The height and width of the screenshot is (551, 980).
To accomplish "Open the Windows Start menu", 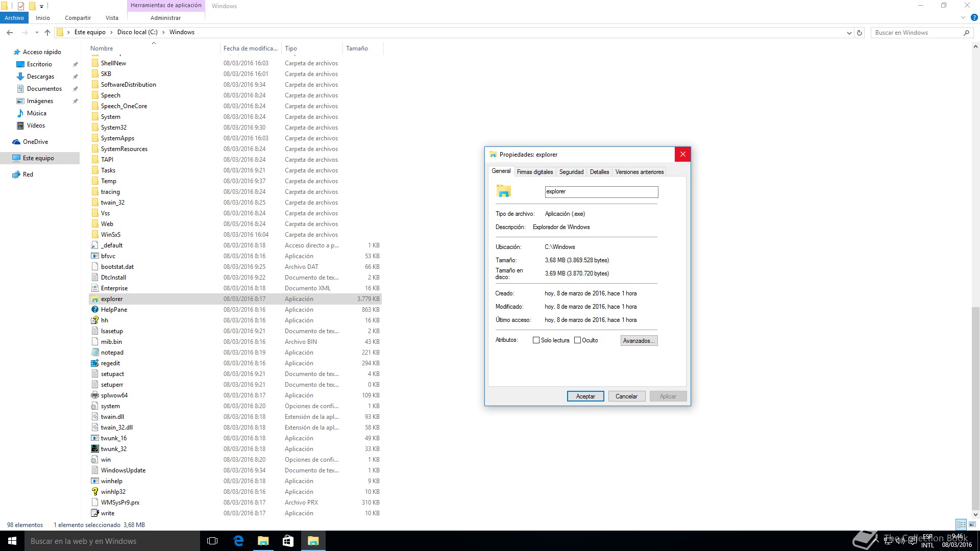I will 12,541.
